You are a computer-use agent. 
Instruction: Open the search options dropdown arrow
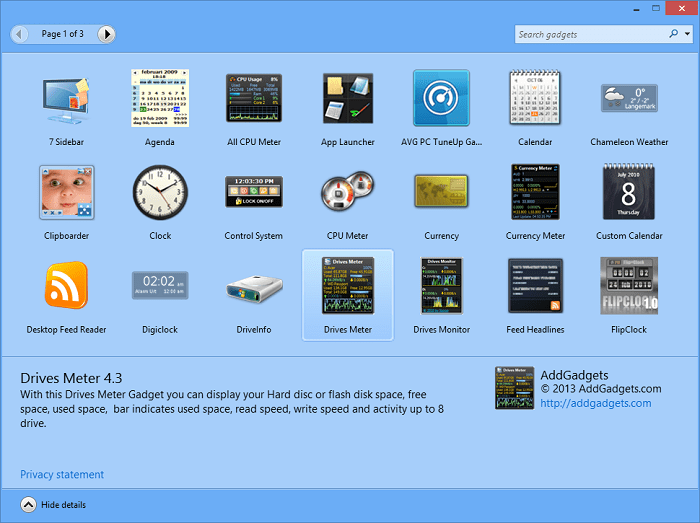pos(686,34)
